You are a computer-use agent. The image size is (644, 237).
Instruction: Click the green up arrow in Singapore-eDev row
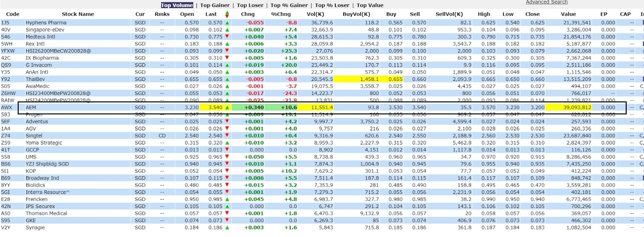click(227, 30)
